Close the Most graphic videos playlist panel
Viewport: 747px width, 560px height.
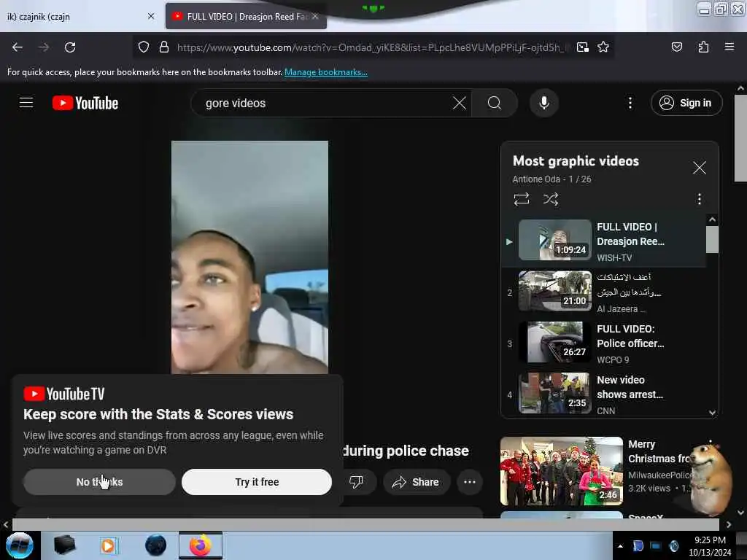pos(700,168)
